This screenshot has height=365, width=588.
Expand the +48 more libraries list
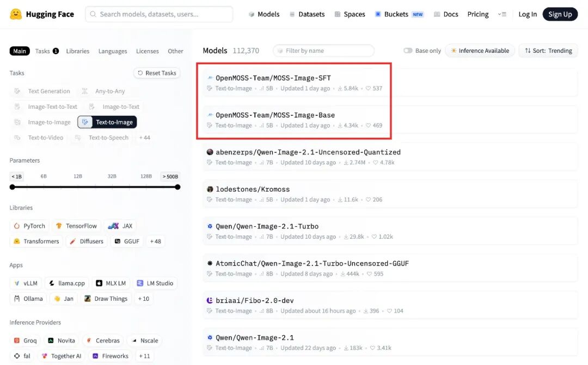155,242
